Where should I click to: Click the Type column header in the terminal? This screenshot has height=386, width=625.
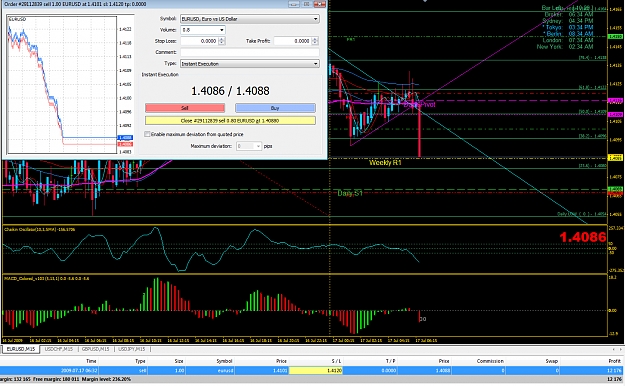click(140, 361)
